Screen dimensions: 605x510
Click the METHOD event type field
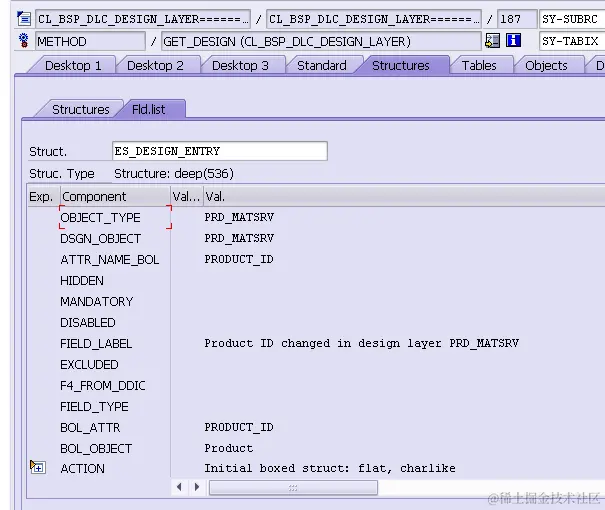point(90,41)
